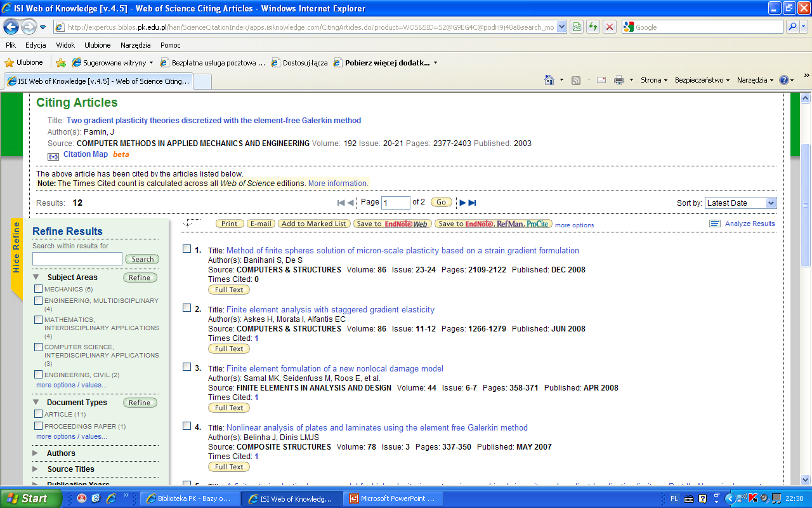
Task: Open the Edycja menu
Action: click(36, 45)
